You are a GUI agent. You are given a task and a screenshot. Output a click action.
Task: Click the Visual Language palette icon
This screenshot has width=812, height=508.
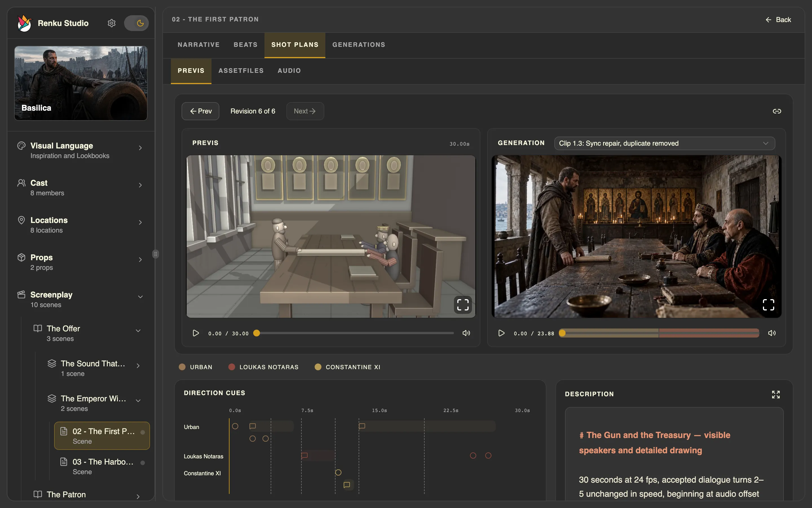point(21,146)
